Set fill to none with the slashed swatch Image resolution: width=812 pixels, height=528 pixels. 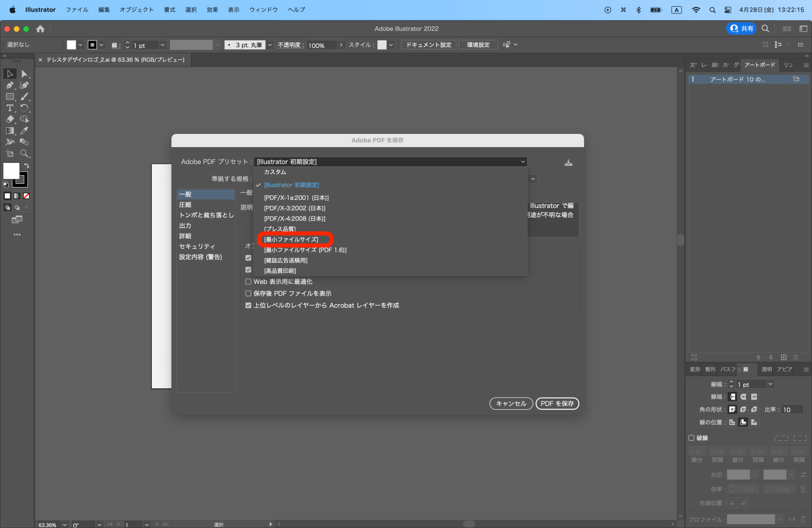click(26, 195)
